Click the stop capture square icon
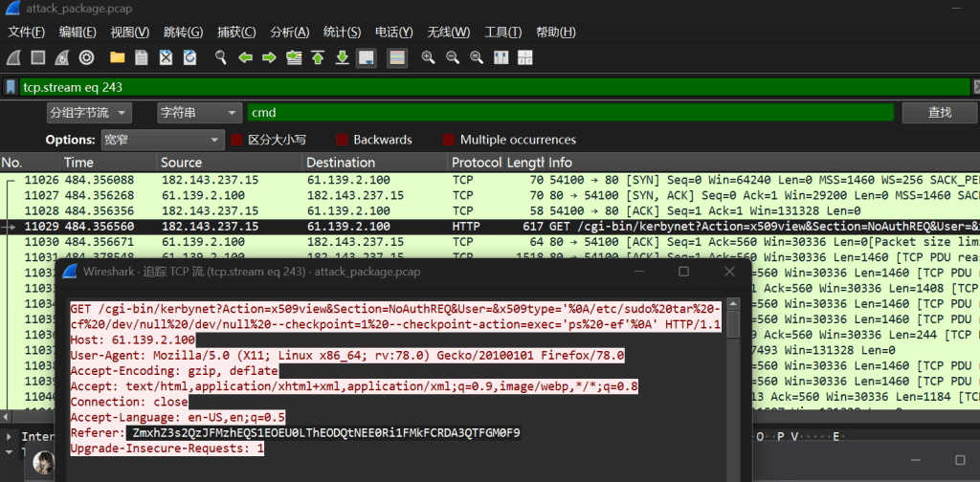Viewport: 980px width, 482px height. 38,58
